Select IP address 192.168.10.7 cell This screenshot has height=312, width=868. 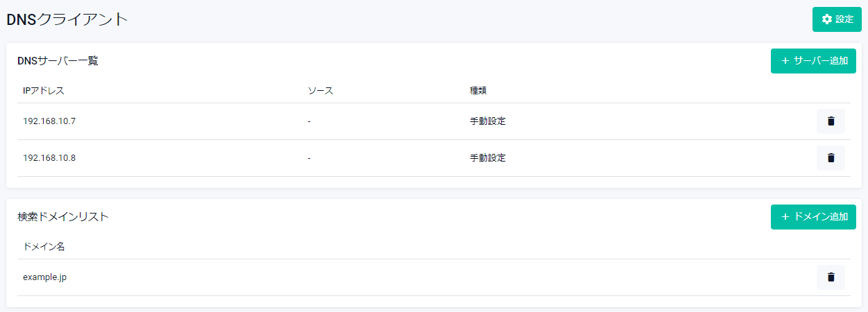[x=49, y=121]
